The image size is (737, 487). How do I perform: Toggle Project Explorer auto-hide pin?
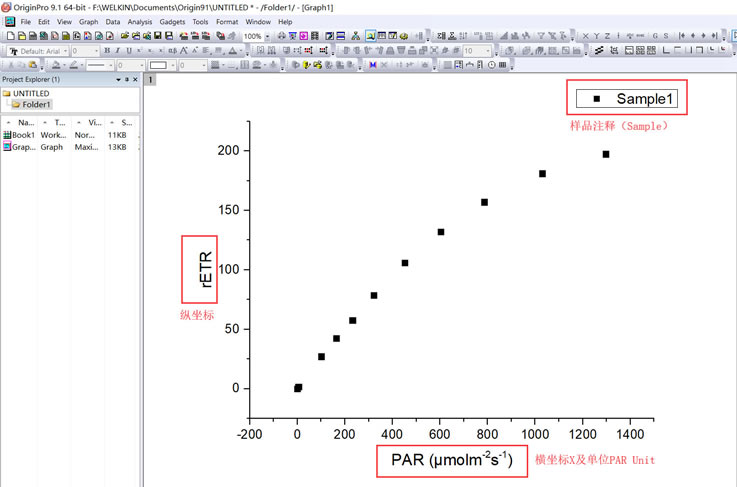point(127,79)
